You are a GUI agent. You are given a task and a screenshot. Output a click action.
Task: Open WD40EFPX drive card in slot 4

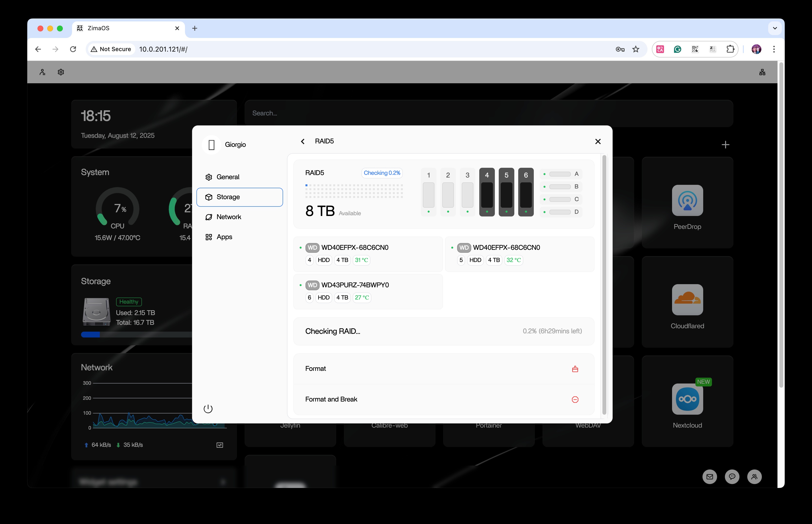(368, 254)
